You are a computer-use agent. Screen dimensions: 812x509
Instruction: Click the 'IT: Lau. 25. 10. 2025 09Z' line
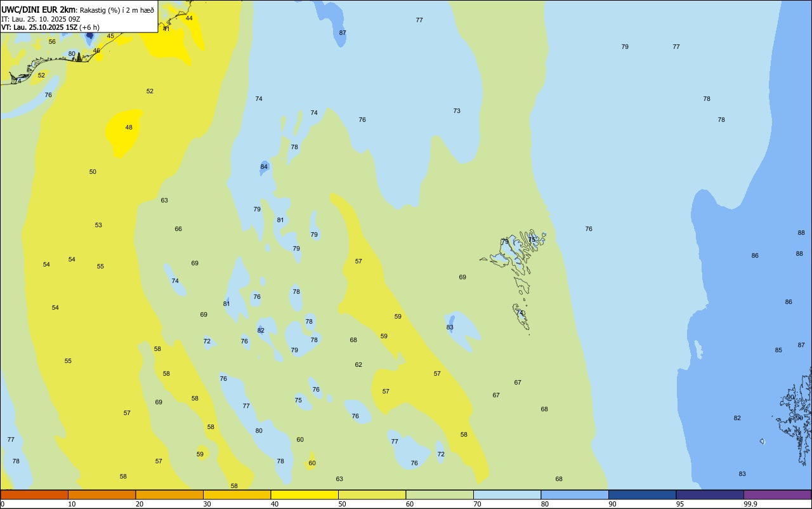pyautogui.click(x=41, y=19)
